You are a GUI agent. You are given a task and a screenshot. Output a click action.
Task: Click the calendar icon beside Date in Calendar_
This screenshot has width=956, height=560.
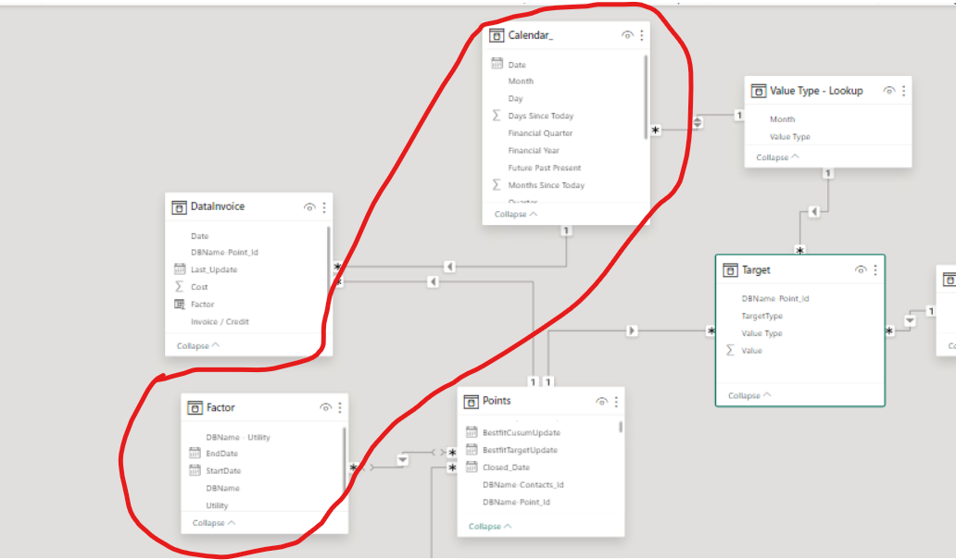(x=497, y=63)
